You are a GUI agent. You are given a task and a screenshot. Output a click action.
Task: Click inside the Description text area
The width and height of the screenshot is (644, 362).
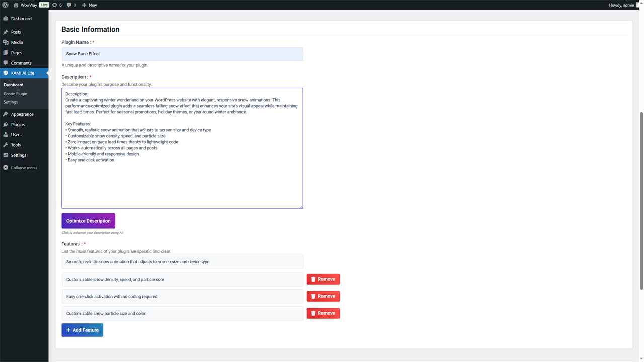[182, 181]
